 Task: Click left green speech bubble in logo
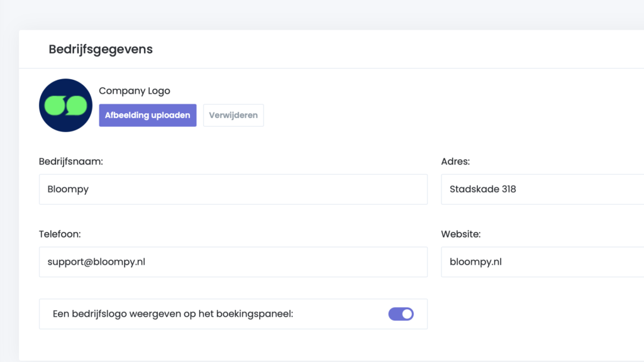pyautogui.click(x=55, y=106)
